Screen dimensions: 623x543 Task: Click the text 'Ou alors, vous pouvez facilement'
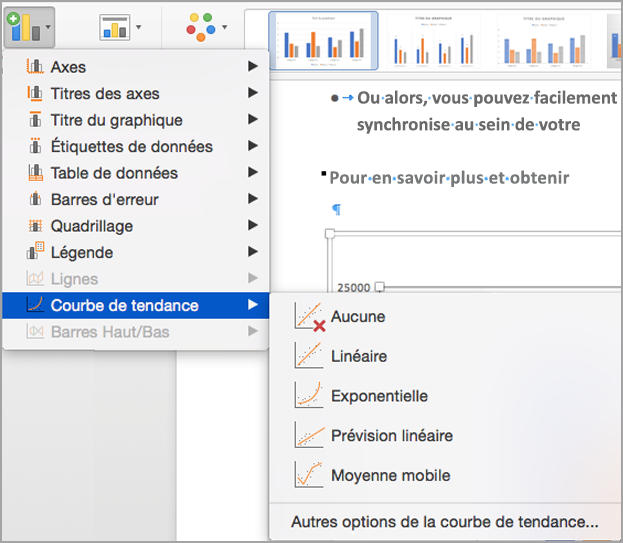[x=487, y=98]
